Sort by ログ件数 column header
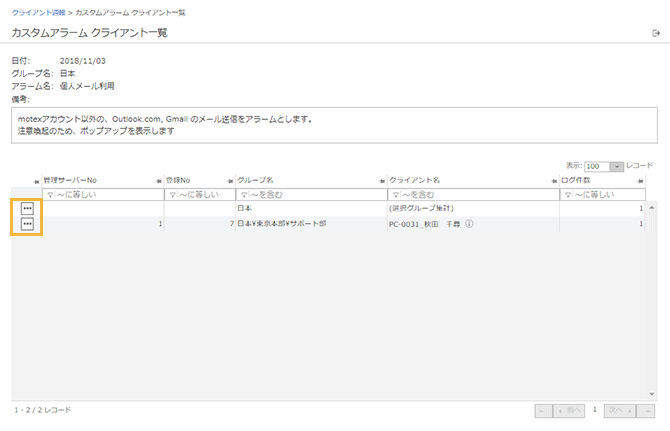This screenshot has height=431, width=670. 582,180
